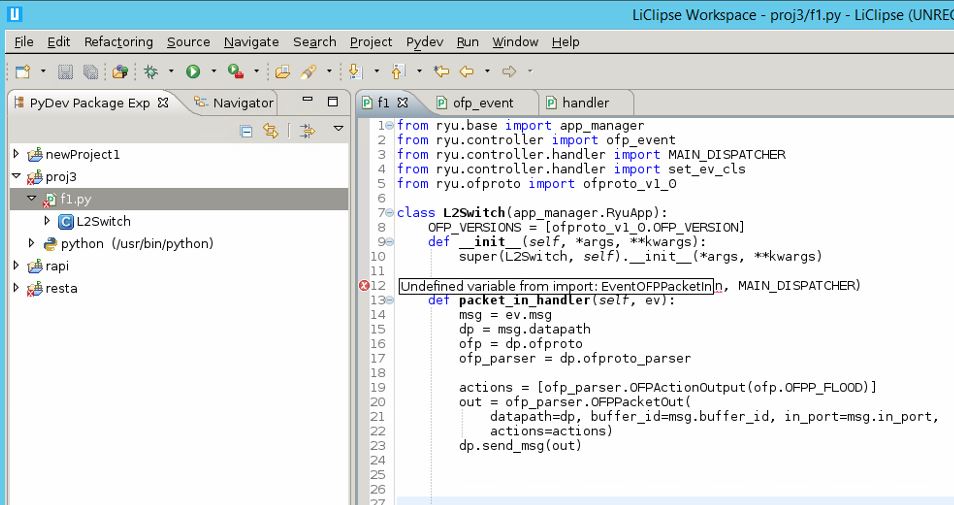Open the explorer View Menu triangle
Viewport: 954px width, 505px height.
[338, 129]
